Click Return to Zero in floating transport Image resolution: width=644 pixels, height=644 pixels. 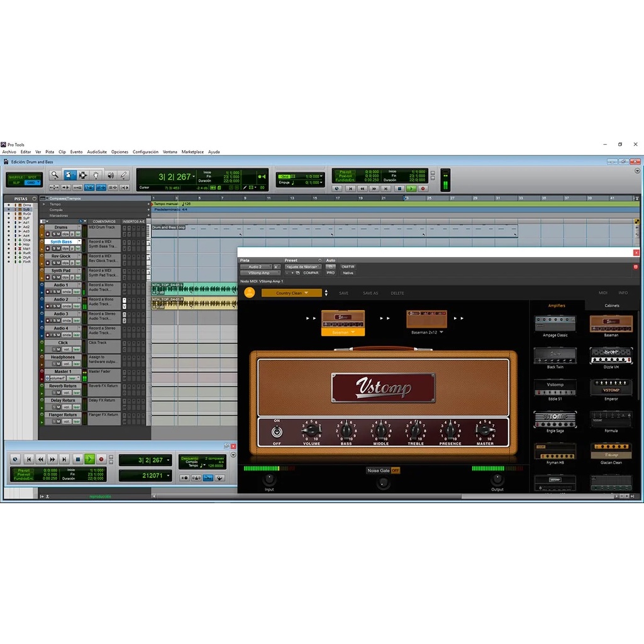point(29,459)
